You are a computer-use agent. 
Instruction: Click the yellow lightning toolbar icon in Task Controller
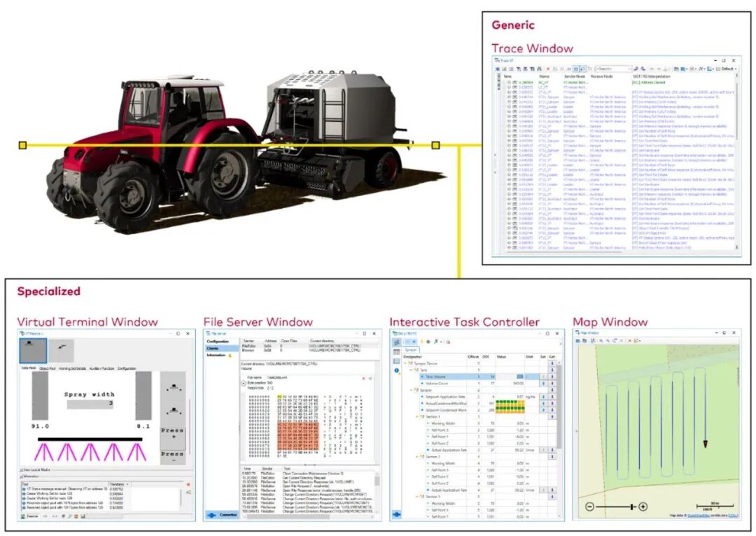click(422, 342)
